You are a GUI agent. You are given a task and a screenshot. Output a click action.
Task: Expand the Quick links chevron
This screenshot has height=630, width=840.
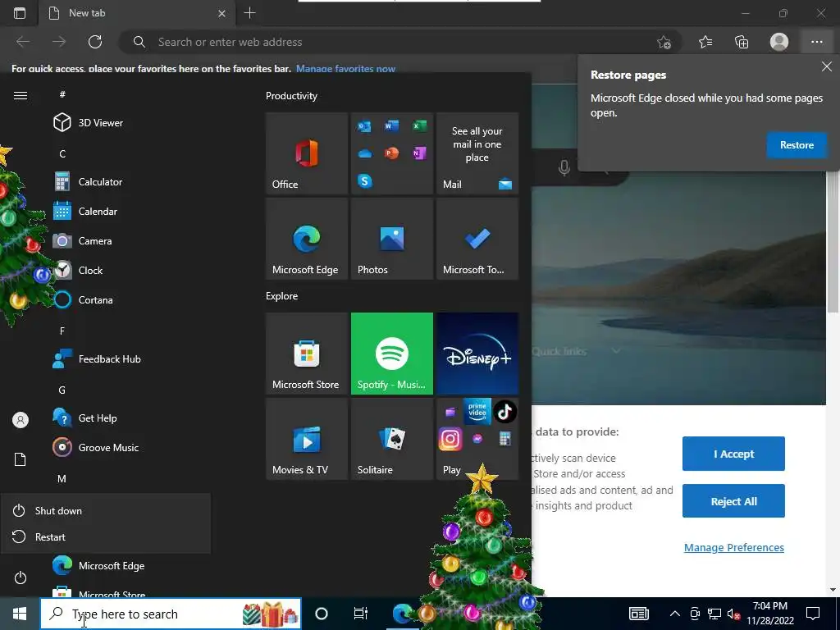(x=616, y=351)
